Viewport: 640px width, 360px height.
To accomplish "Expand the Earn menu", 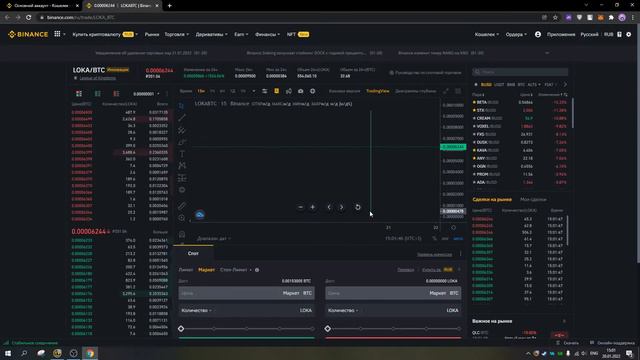I will 241,35.
